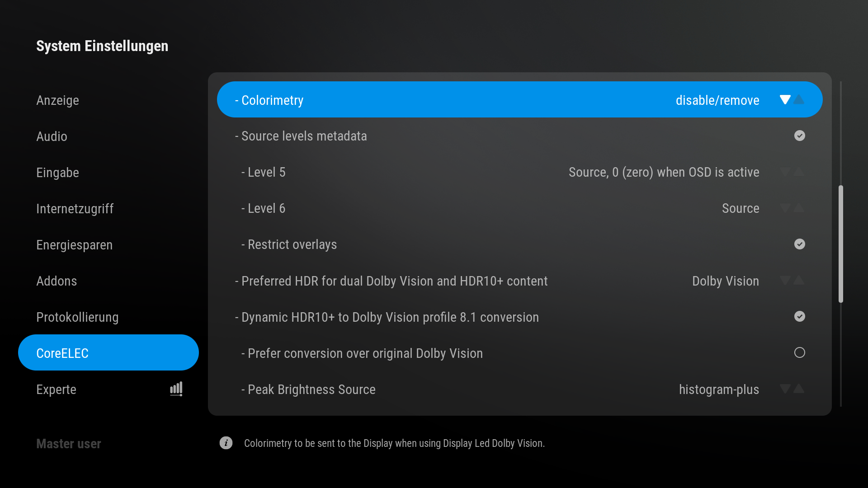Toggle the Restrict overlays checkbox
This screenshot has height=488, width=868.
pyautogui.click(x=799, y=244)
